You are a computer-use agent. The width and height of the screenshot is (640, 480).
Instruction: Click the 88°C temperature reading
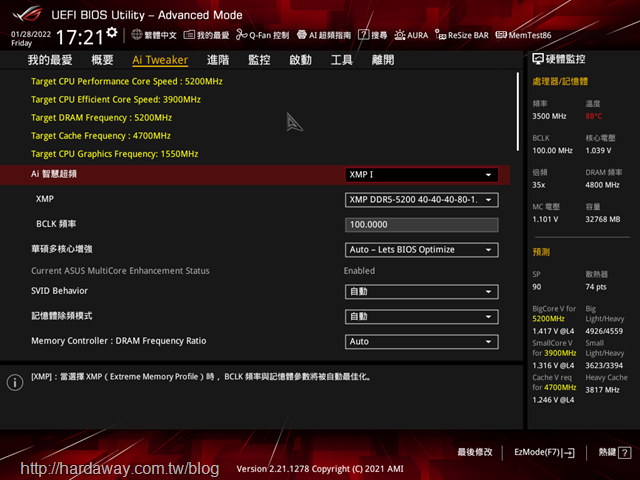click(593, 116)
